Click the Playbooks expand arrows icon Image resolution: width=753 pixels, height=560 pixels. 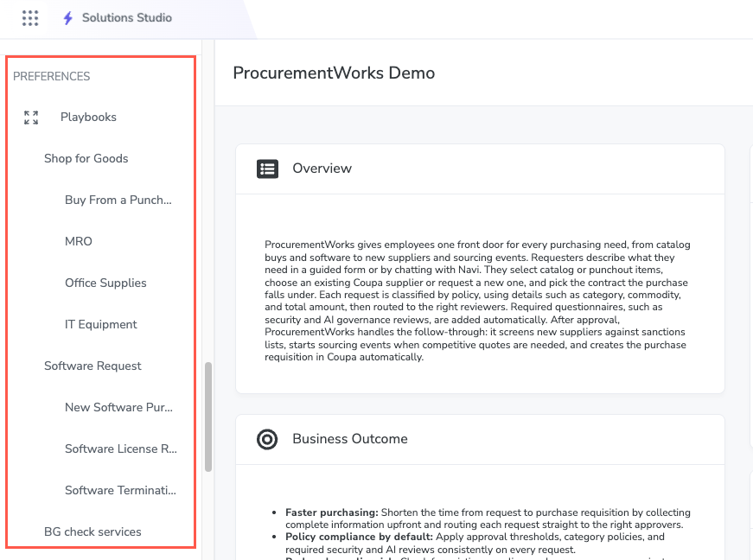point(31,118)
